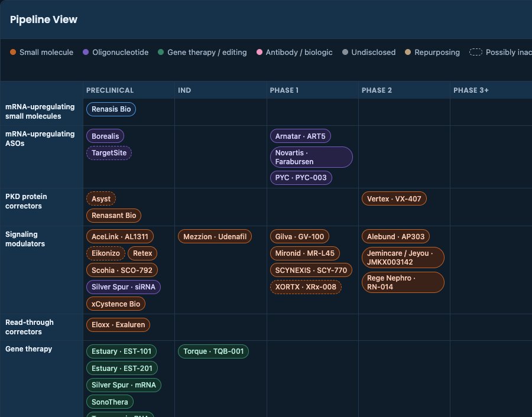The height and width of the screenshot is (417, 532).
Task: Select Torque · TQB-001 entry
Action: [x=213, y=351]
